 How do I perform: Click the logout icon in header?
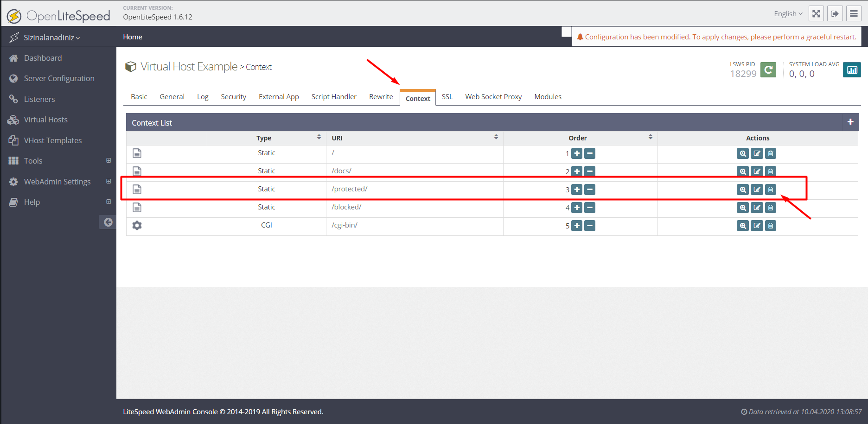pyautogui.click(x=835, y=14)
